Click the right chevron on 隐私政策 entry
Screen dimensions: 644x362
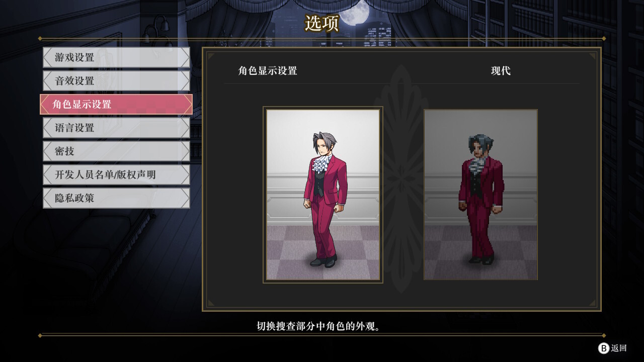[x=185, y=198]
